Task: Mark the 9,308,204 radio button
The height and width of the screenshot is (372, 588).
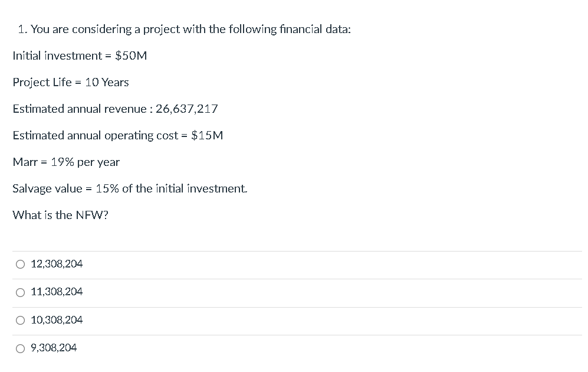Action: point(21,348)
